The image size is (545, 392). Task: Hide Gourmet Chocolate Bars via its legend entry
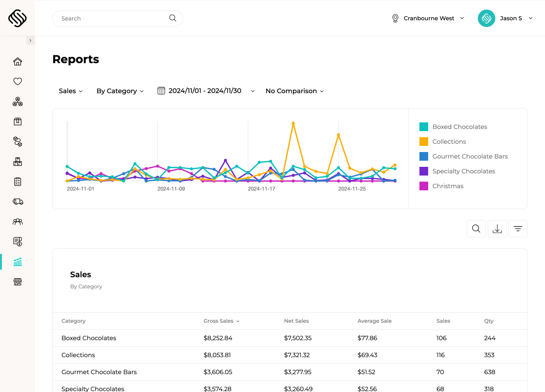pyautogui.click(x=470, y=156)
